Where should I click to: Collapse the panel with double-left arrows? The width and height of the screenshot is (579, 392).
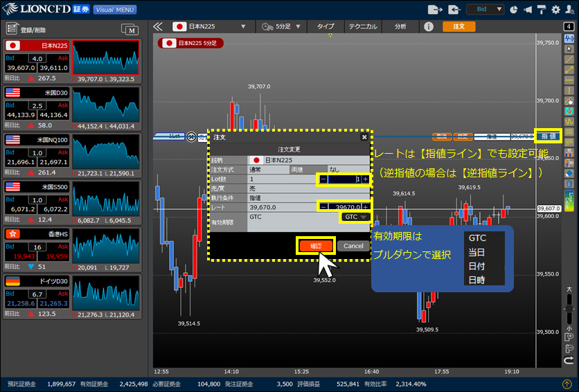click(158, 26)
